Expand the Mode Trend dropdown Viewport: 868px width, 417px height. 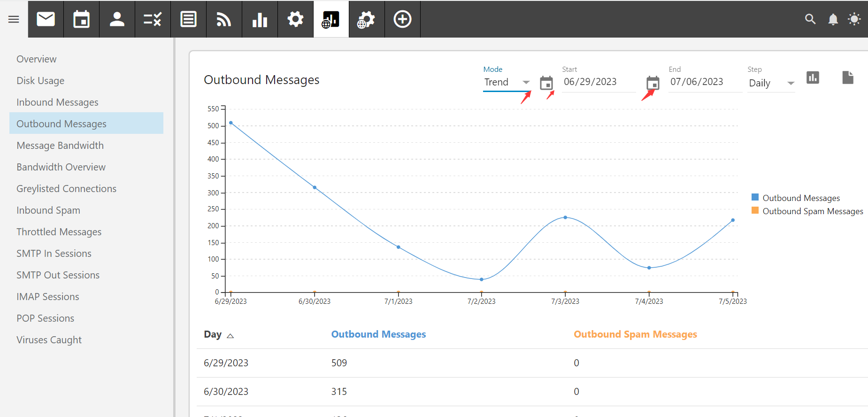[507, 83]
